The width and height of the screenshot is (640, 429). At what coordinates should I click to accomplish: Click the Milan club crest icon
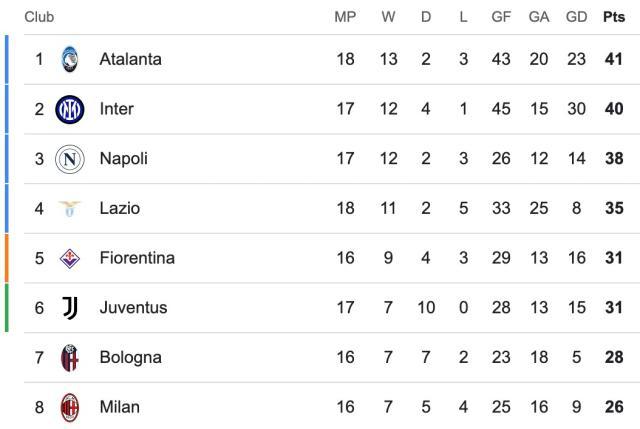coord(70,407)
